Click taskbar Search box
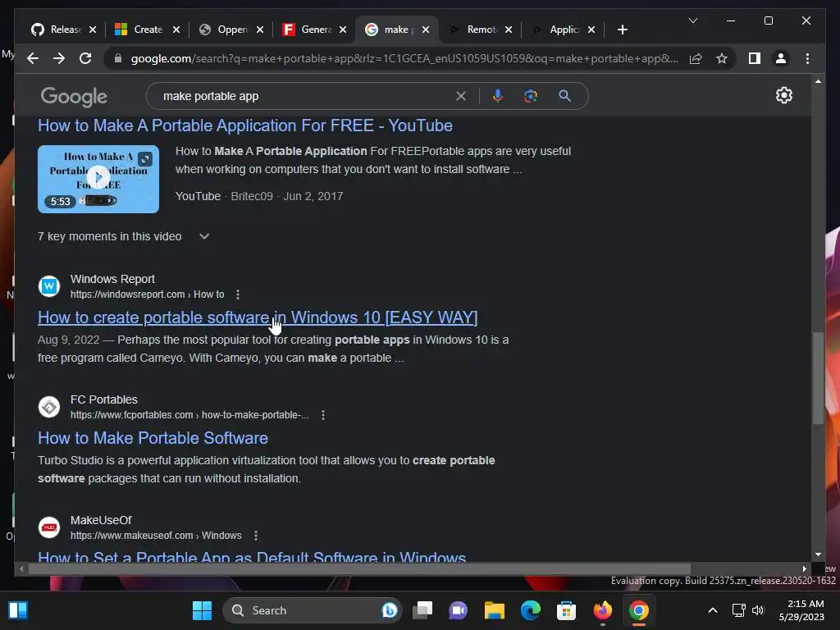 312,610
